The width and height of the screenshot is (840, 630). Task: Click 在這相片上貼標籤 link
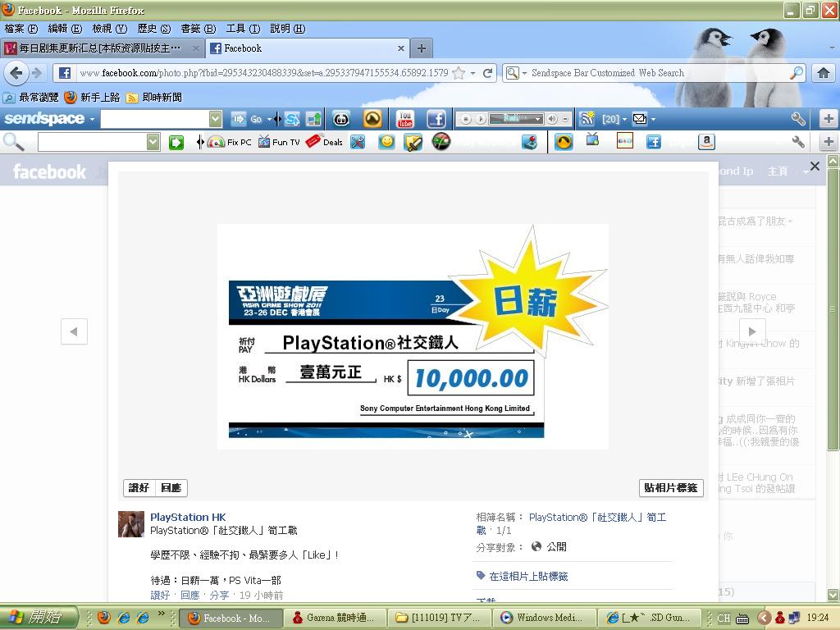click(528, 577)
